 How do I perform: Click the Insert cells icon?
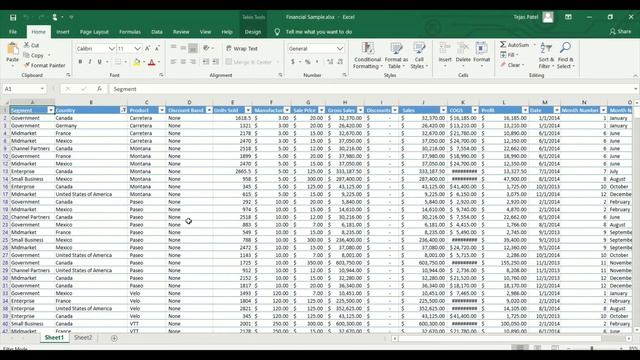click(x=445, y=49)
